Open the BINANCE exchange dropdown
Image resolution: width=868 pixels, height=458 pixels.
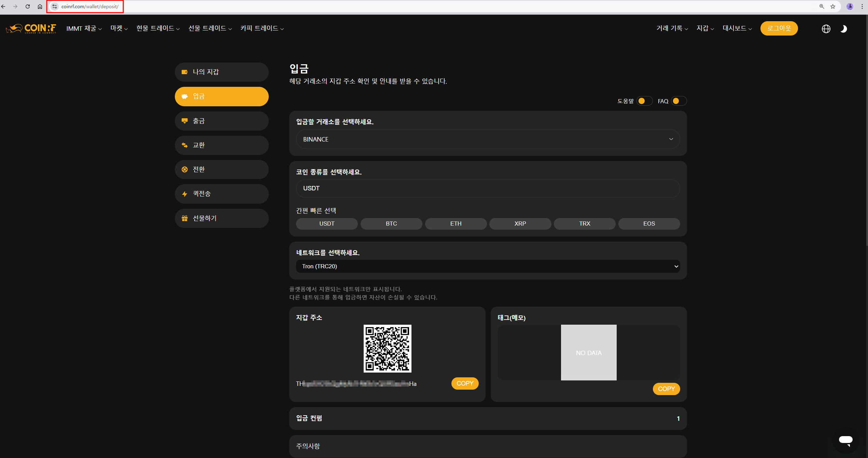tap(488, 139)
